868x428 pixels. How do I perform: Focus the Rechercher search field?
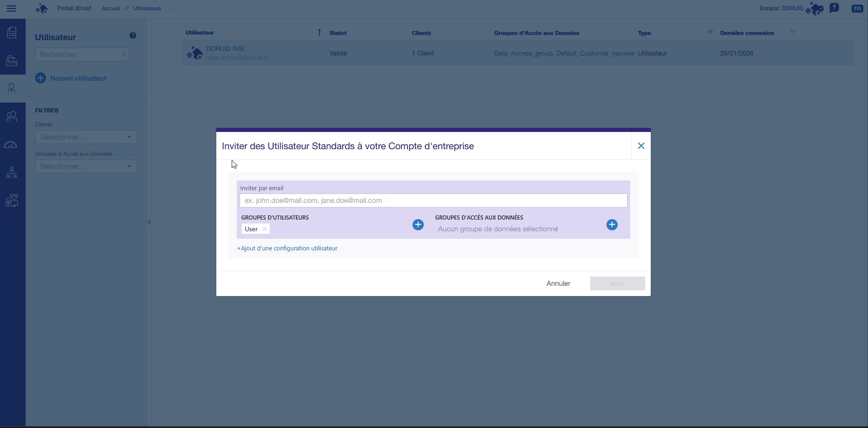(x=82, y=55)
